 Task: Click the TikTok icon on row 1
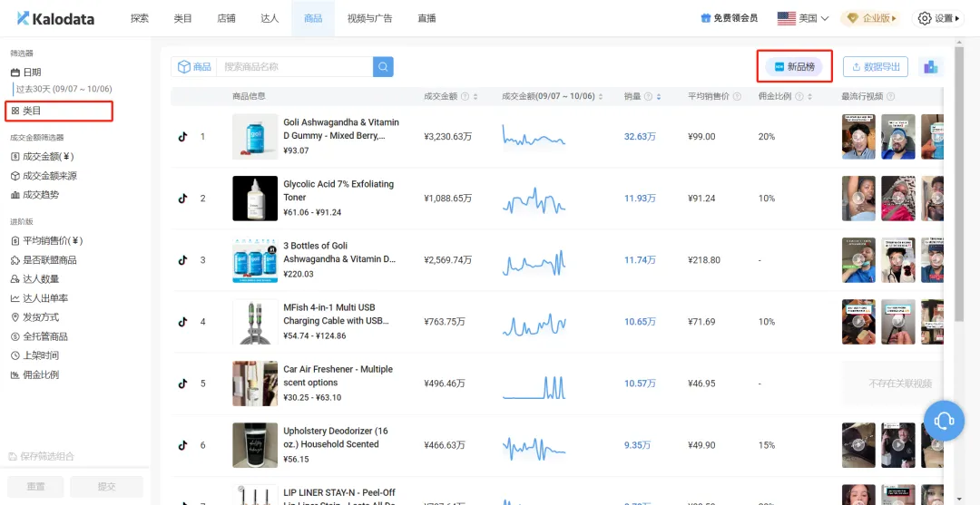point(182,137)
